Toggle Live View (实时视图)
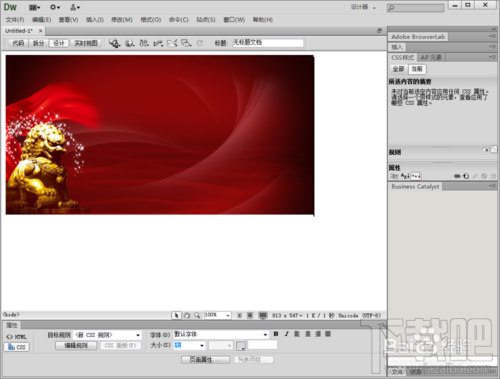The image size is (500, 379). point(86,43)
